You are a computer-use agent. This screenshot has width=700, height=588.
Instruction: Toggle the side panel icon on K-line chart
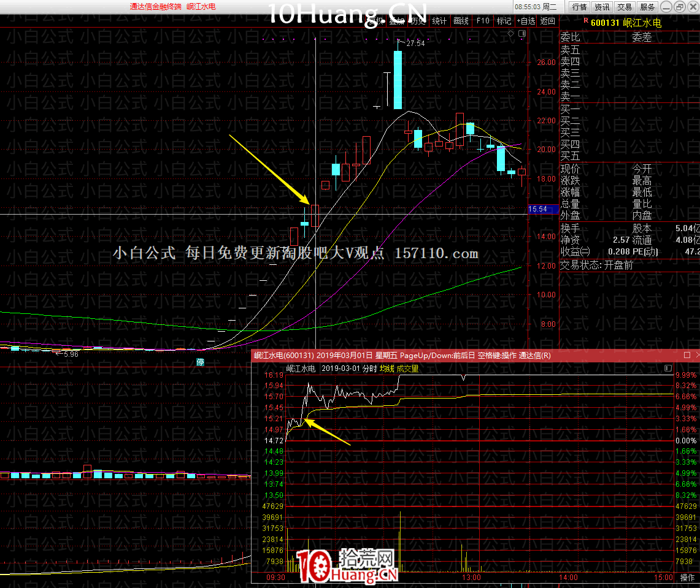click(522, 34)
